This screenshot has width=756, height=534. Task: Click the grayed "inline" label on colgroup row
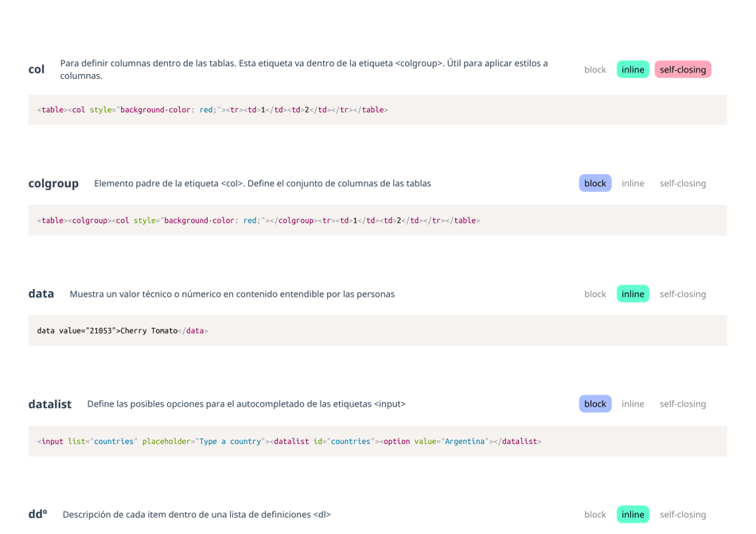point(633,183)
